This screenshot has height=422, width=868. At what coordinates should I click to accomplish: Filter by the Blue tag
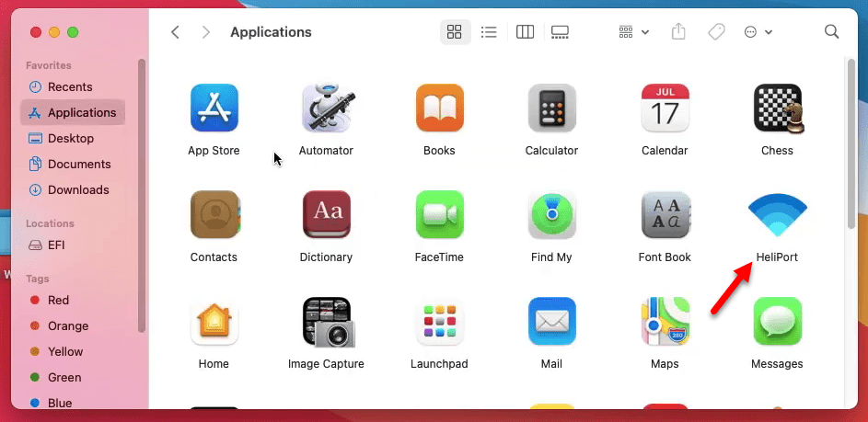tap(73, 403)
